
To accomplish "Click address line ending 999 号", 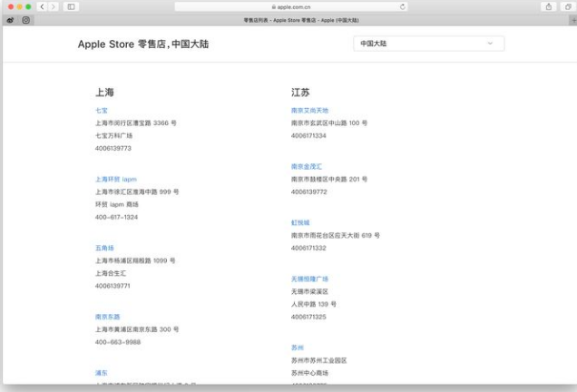I will click(137, 191).
